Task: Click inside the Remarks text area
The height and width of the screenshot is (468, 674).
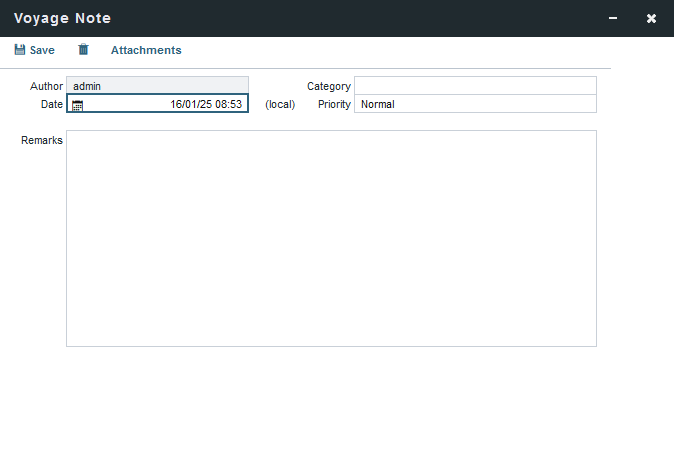Action: 331,238
